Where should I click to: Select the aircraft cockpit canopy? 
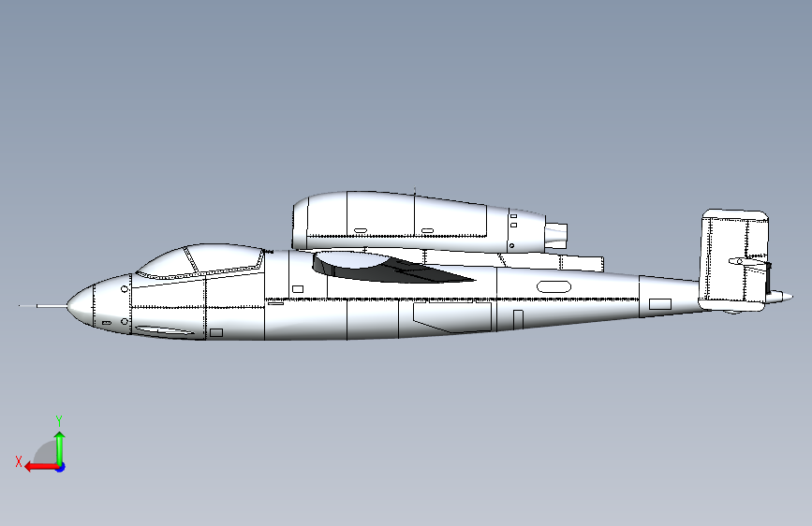click(202, 261)
